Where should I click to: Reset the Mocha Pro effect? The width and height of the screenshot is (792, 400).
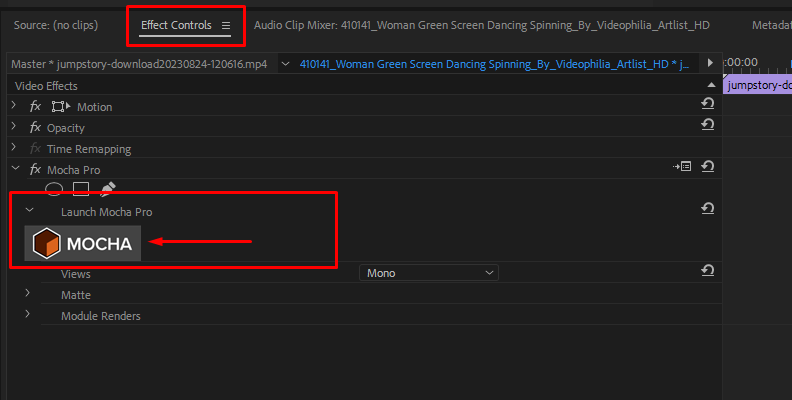click(x=708, y=166)
